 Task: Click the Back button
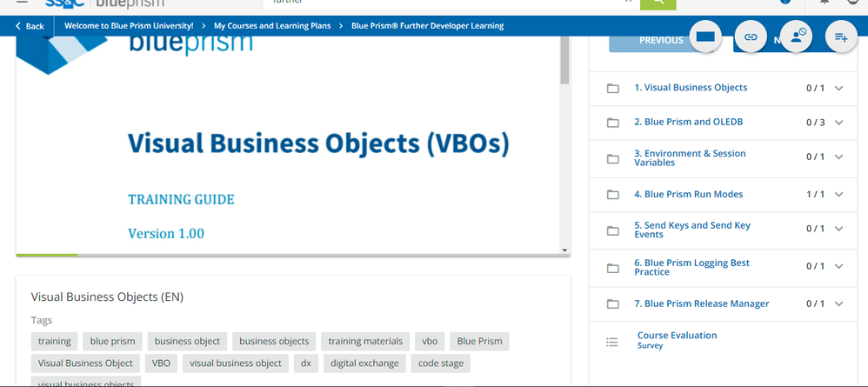click(30, 26)
